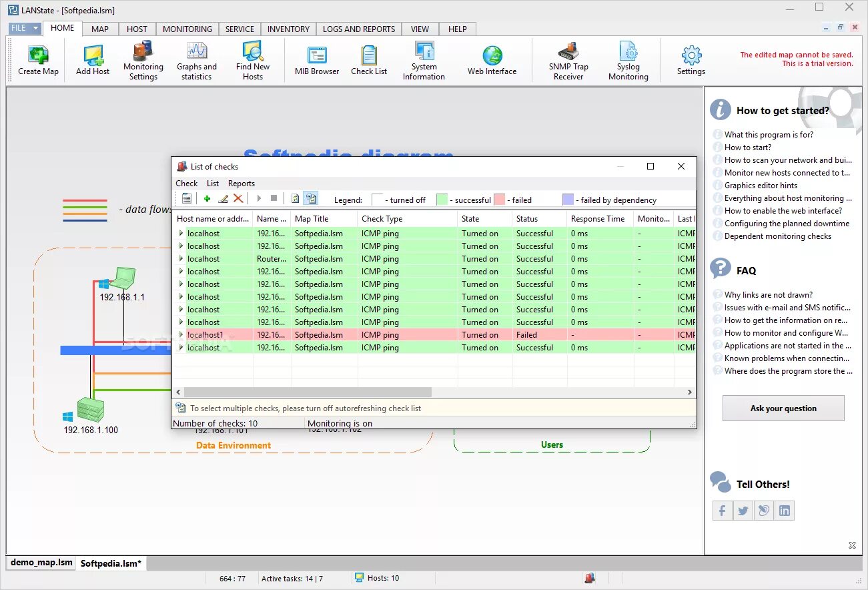The width and height of the screenshot is (868, 590).
Task: Delete check using the red X icon
Action: click(x=238, y=198)
